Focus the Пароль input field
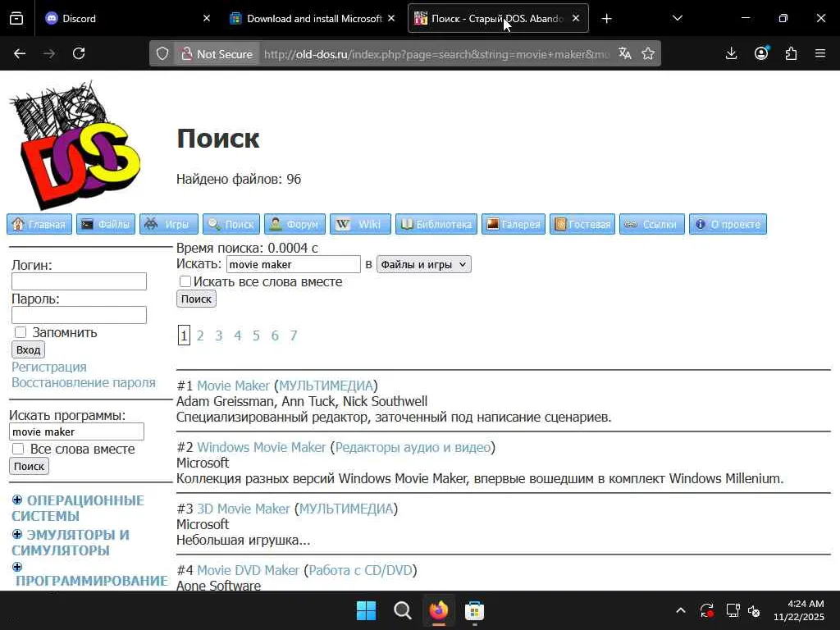Viewport: 840px width, 630px height. 79,315
